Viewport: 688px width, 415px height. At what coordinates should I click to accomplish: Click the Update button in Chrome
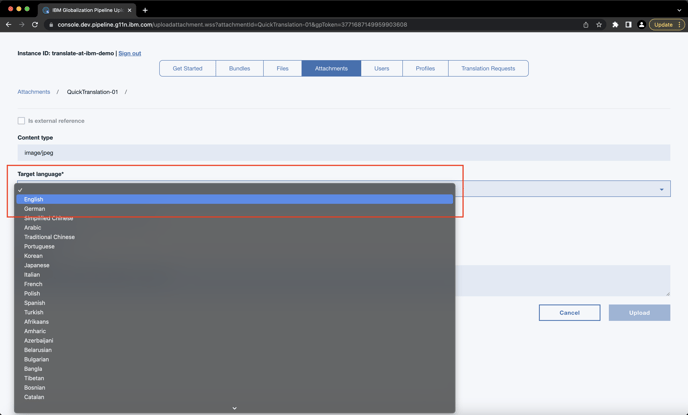click(667, 25)
